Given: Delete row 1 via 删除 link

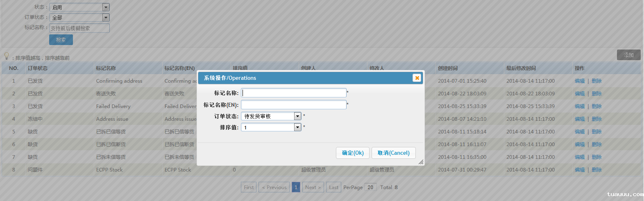Looking at the screenshot, I should coord(596,81).
